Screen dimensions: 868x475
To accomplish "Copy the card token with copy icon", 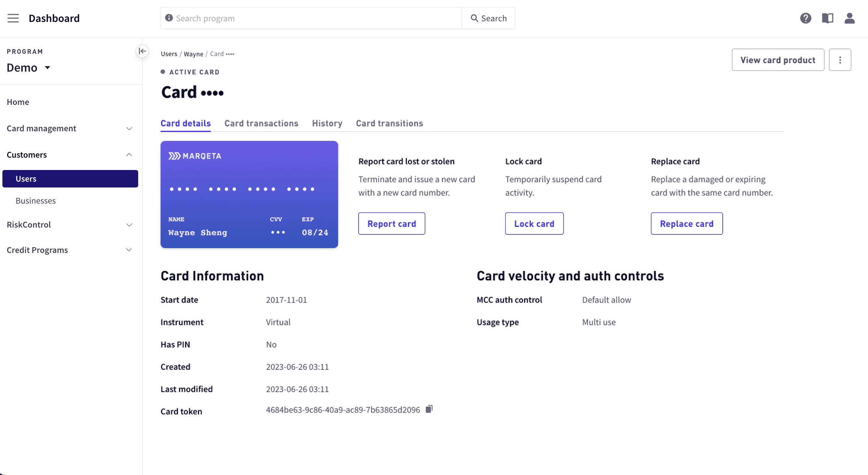I will [x=429, y=409].
